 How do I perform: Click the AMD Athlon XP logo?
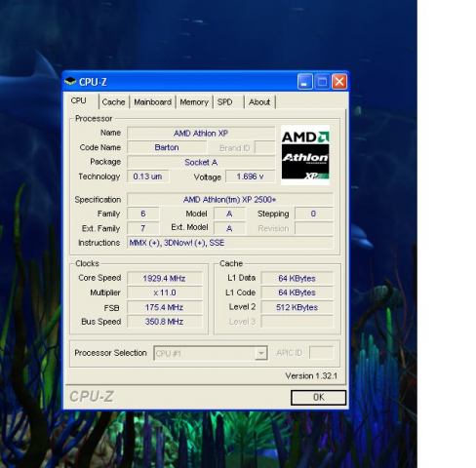305,155
